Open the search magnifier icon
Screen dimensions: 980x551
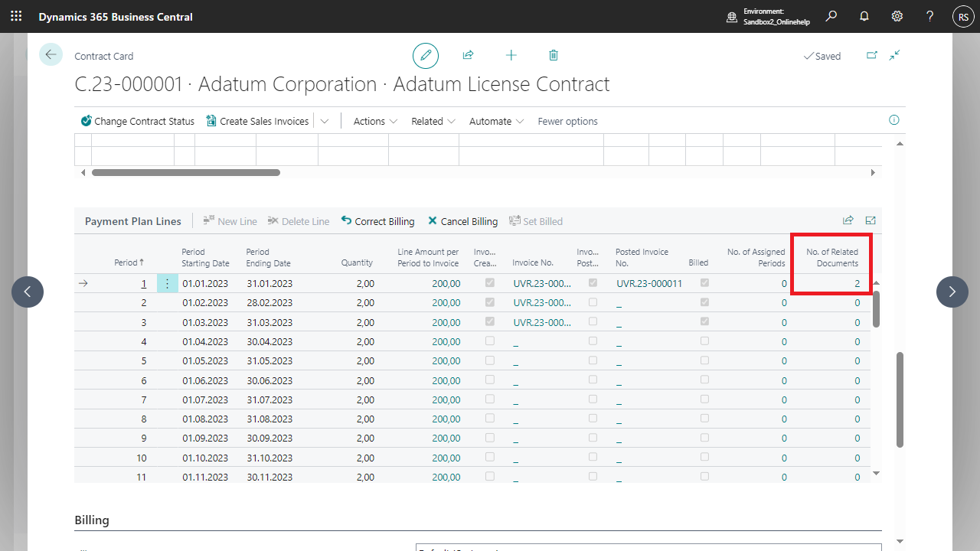coord(831,16)
